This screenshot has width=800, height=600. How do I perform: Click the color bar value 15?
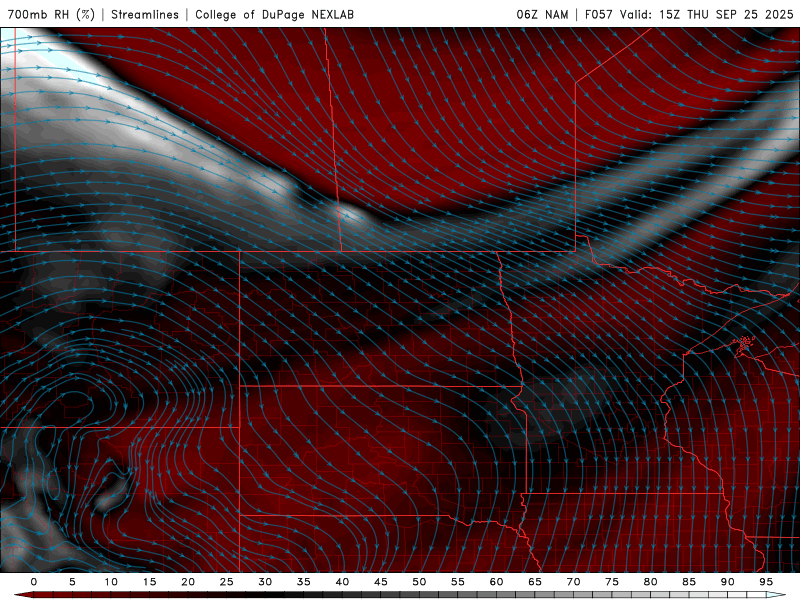coord(149,582)
